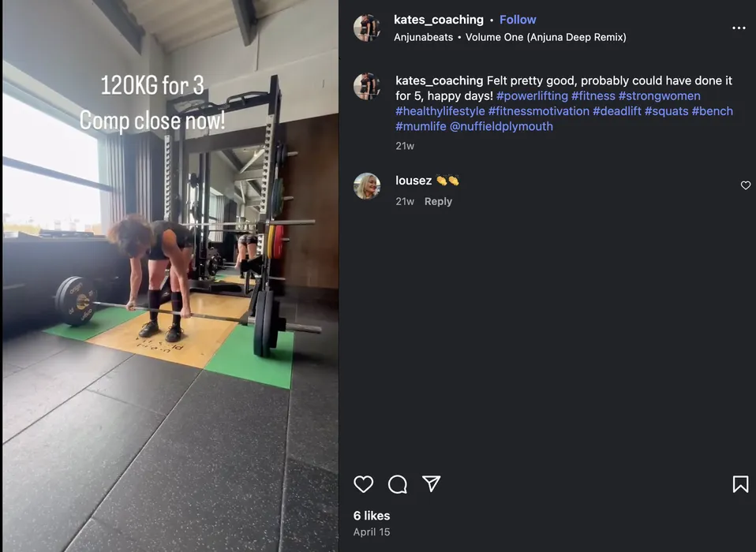Viewport: 756px width, 552px height.
Task: Open lousez username link
Action: coord(414,181)
